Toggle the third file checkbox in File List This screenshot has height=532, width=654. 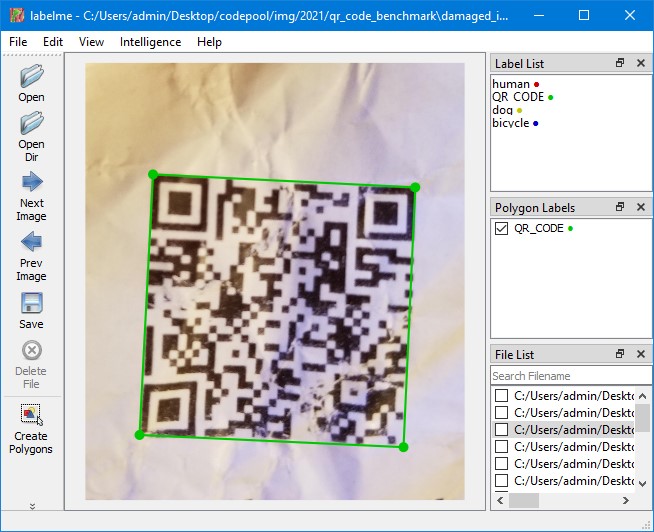coord(502,430)
